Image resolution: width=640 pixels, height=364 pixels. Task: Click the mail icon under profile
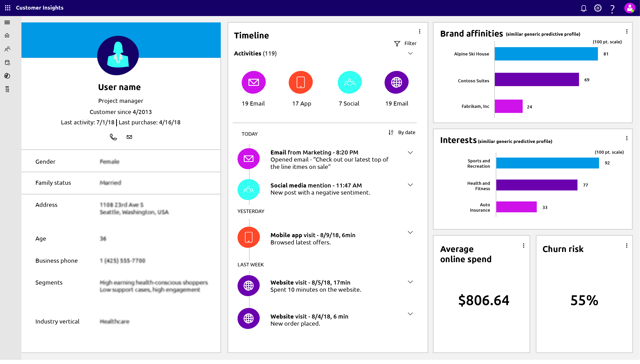point(129,137)
